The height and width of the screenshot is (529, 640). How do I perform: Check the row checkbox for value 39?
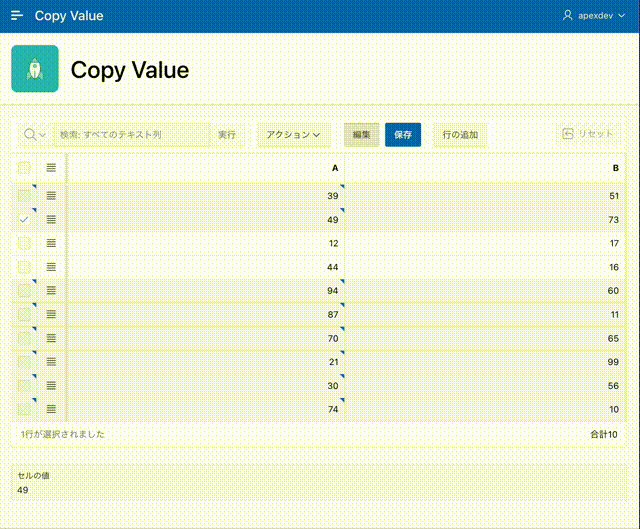[x=24, y=196]
